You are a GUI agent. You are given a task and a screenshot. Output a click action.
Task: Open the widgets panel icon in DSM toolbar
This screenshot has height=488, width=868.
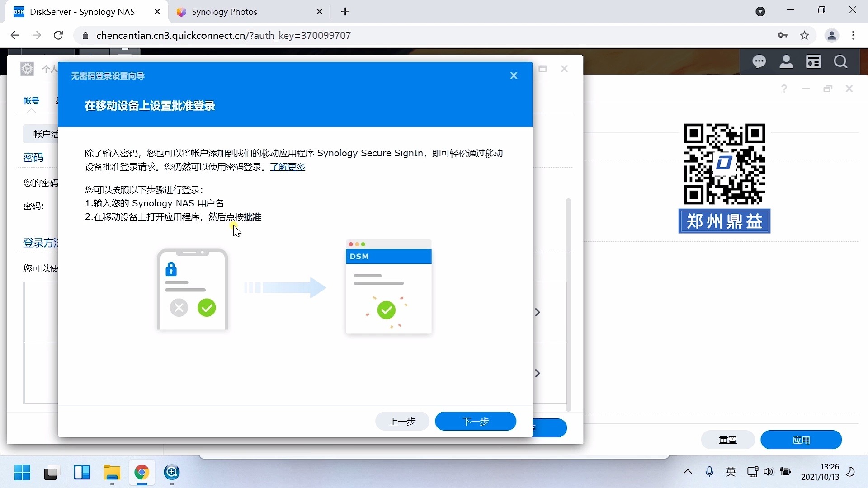pos(814,61)
